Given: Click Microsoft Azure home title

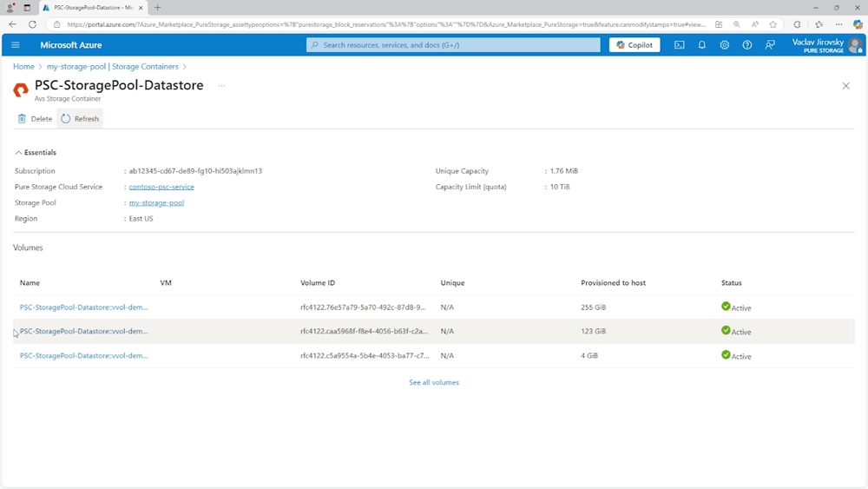Looking at the screenshot, I should (71, 45).
